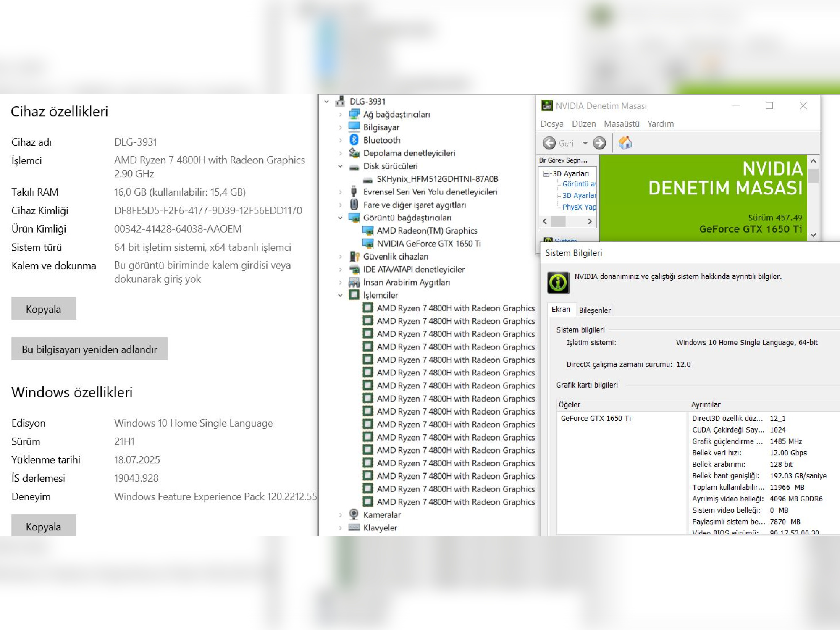This screenshot has height=630, width=840.
Task: Open the back history dropdown arrow
Action: pos(585,143)
